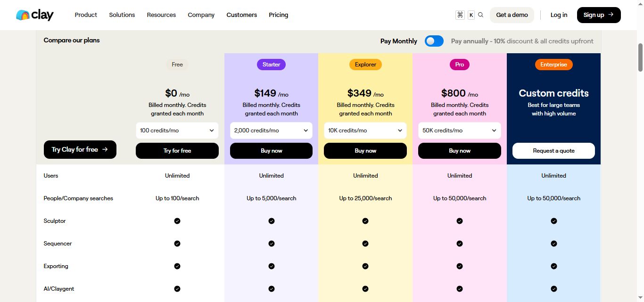Switch billing to pay annually
Screen dimensions: 644x302
pyautogui.click(x=434, y=41)
